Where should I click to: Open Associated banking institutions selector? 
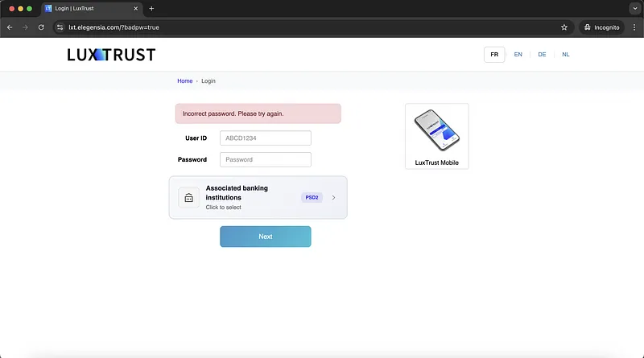coord(258,197)
